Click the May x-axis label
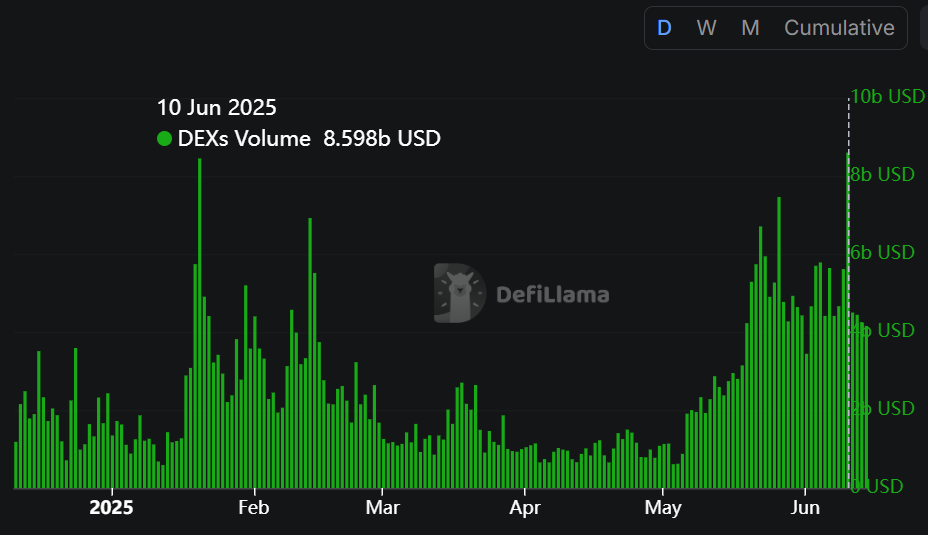Image resolution: width=928 pixels, height=535 pixels. click(663, 508)
